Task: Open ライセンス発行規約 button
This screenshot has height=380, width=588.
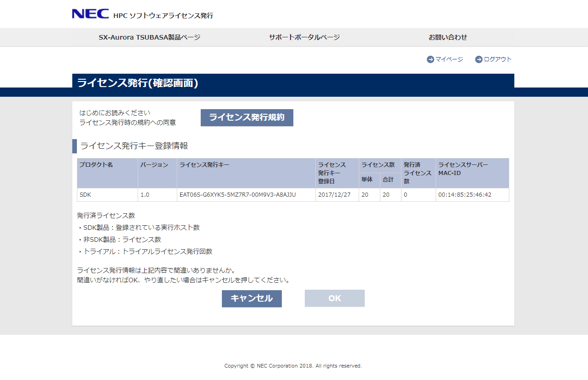Action: 247,117
